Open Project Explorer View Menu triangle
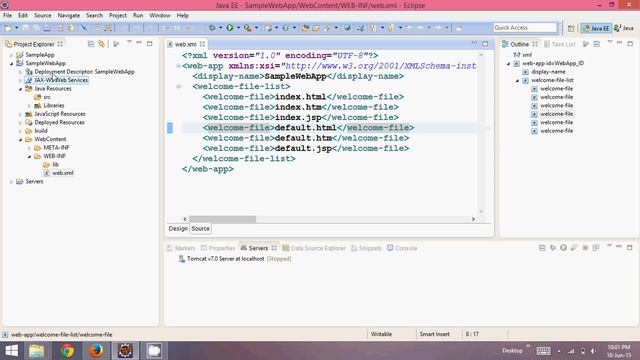 [129, 42]
